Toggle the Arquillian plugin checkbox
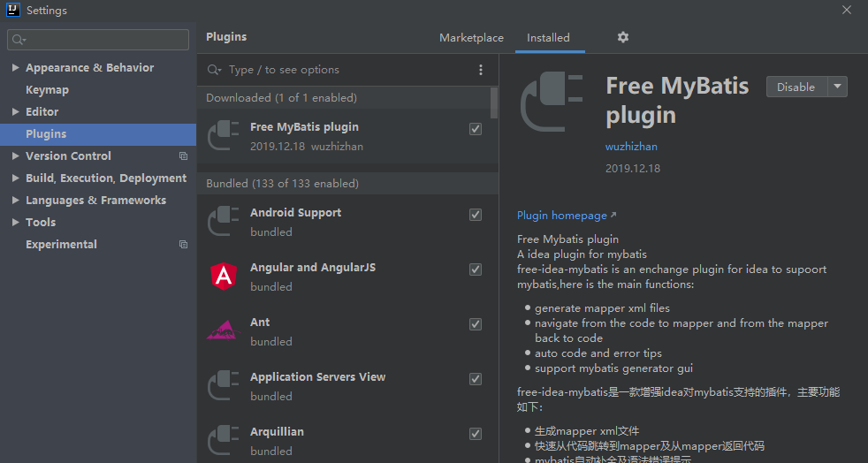This screenshot has height=463, width=868. 475,434
